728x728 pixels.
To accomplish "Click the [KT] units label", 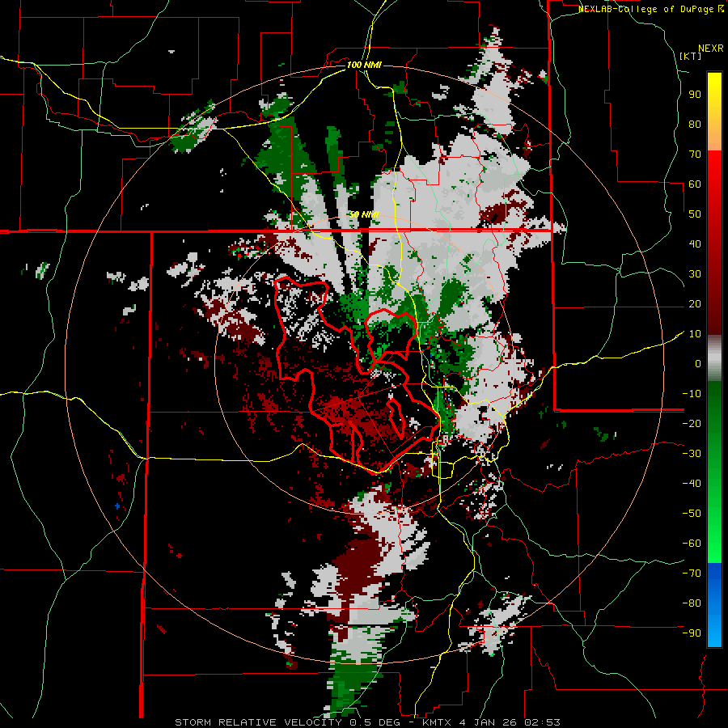I will click(690, 56).
